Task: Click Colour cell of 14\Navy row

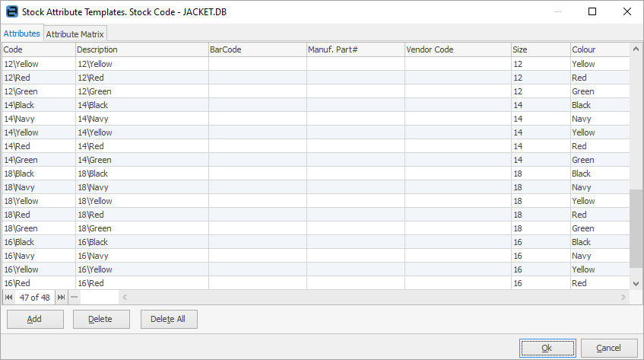Action: click(600, 119)
